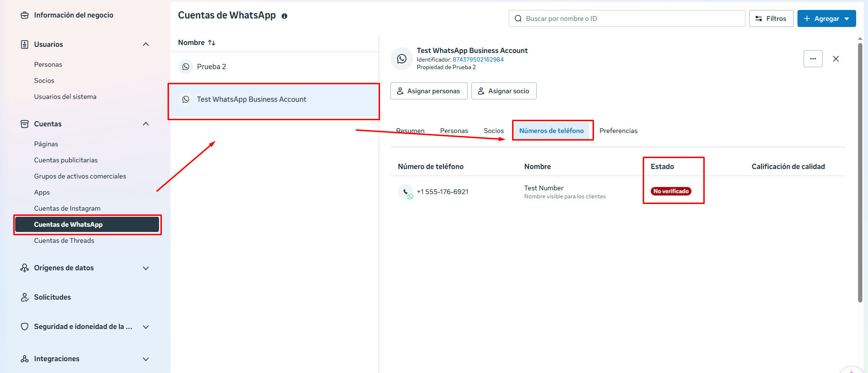Select Prueba 2 account row
Image resolution: width=868 pixels, height=373 pixels.
click(x=275, y=67)
